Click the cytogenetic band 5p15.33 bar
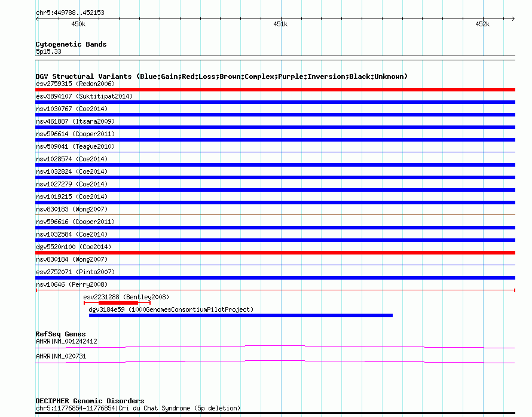 tap(275, 58)
